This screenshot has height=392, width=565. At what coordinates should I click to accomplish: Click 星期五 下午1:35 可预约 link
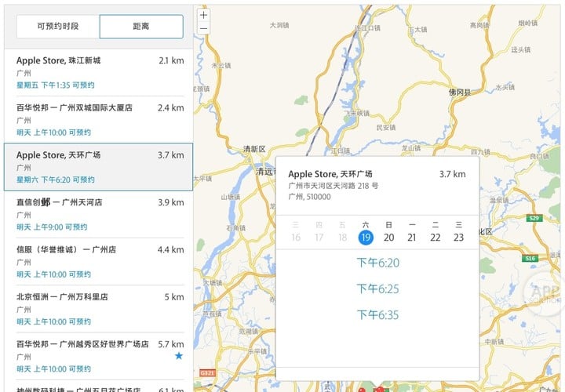(x=56, y=85)
